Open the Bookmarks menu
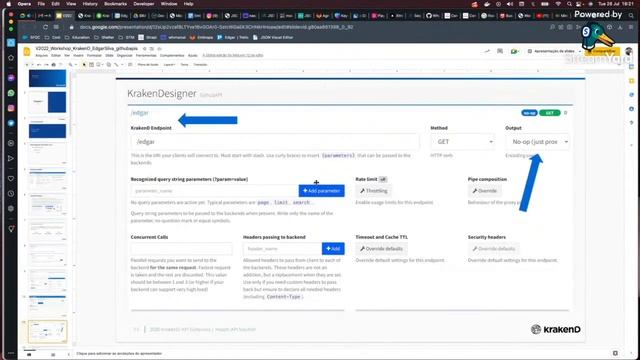Screen dimensions: 640x360 point(116,4)
